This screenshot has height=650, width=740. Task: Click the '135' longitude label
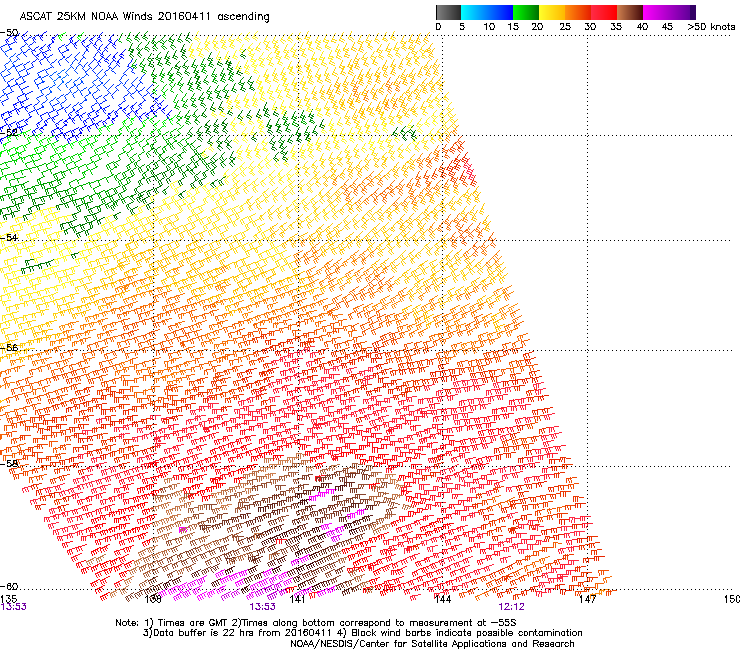[8, 599]
